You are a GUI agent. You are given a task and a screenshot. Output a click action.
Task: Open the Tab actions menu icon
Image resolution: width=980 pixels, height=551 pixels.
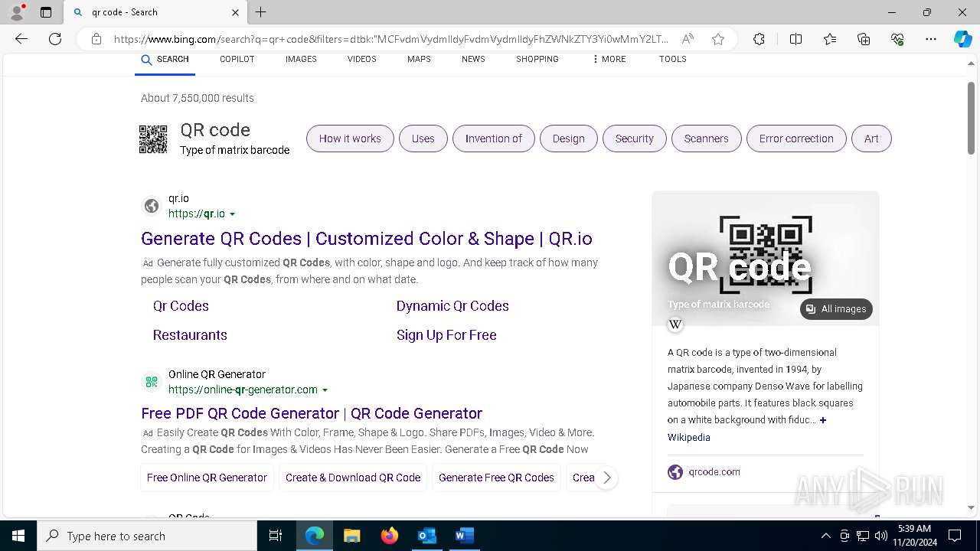click(x=46, y=12)
